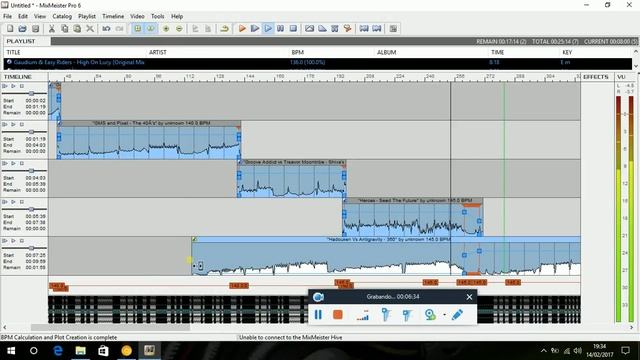The width and height of the screenshot is (640, 360).
Task: Open the Edit menu
Action: 23,16
